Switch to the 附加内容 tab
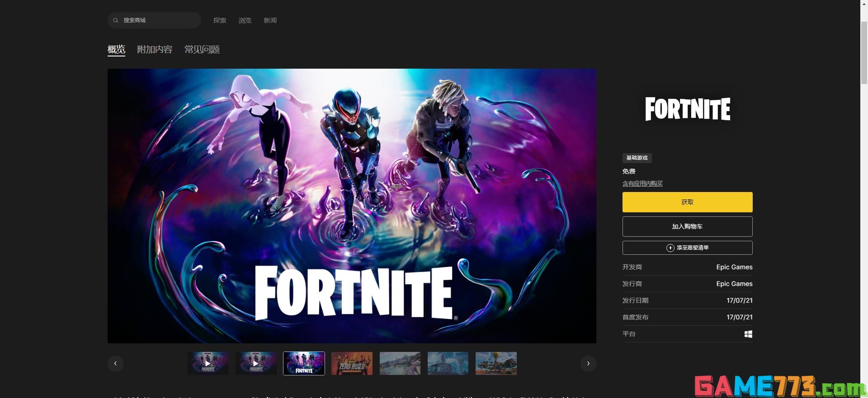This screenshot has width=868, height=398. pos(155,49)
